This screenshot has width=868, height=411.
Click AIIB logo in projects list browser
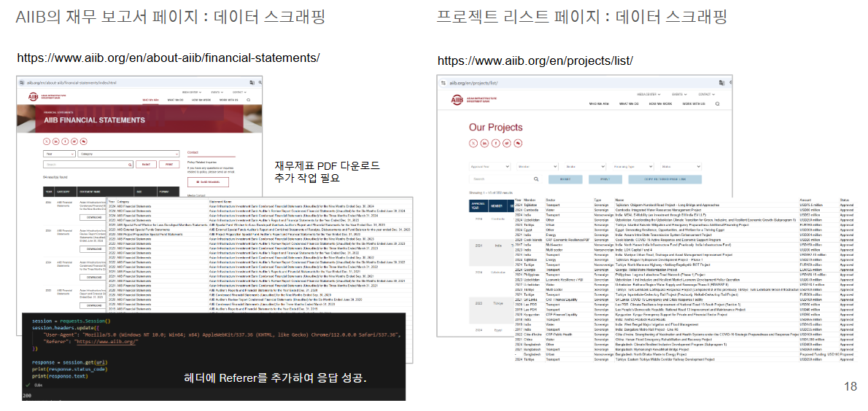[474, 100]
